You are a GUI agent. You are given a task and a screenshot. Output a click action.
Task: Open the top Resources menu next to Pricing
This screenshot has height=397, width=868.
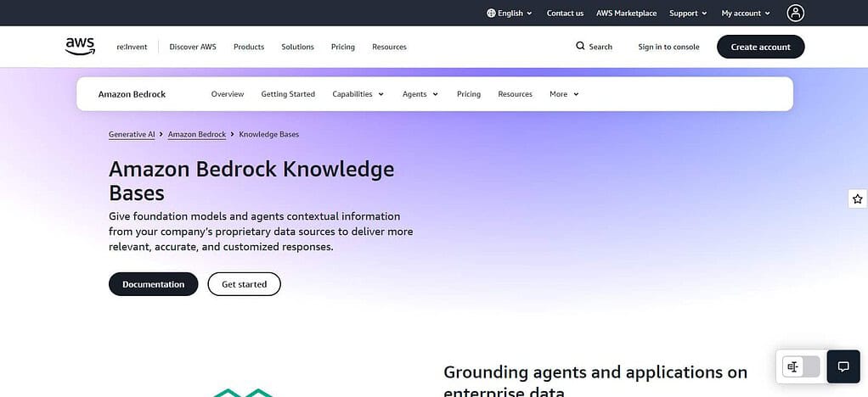tap(389, 47)
